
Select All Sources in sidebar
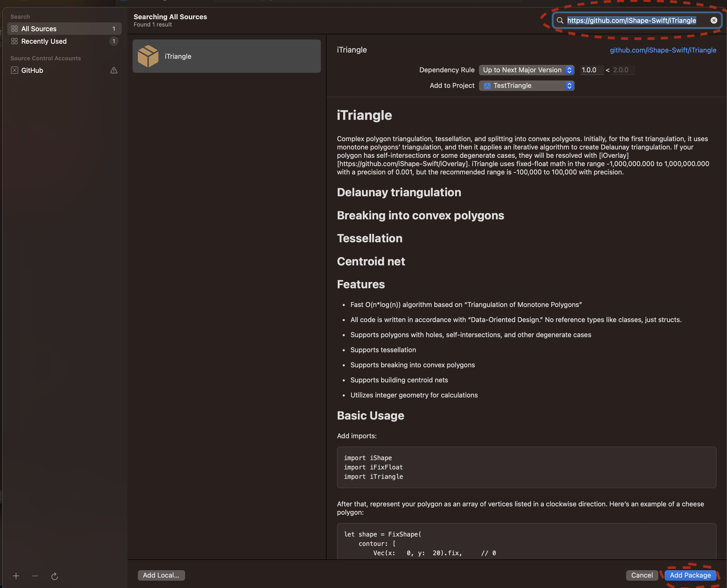point(39,29)
